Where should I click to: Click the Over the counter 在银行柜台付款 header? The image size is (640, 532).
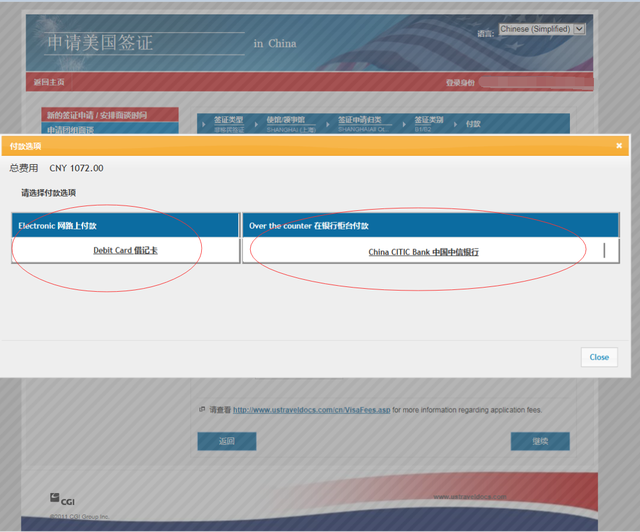coord(431,225)
